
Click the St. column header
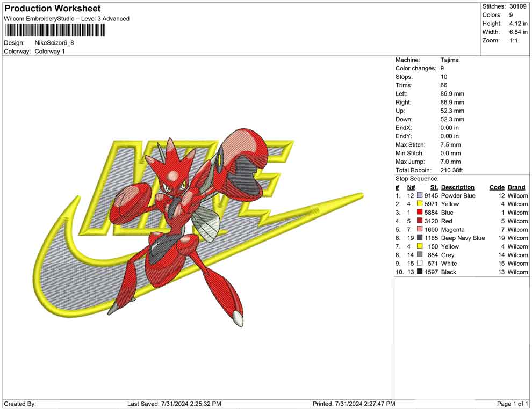[434, 187]
